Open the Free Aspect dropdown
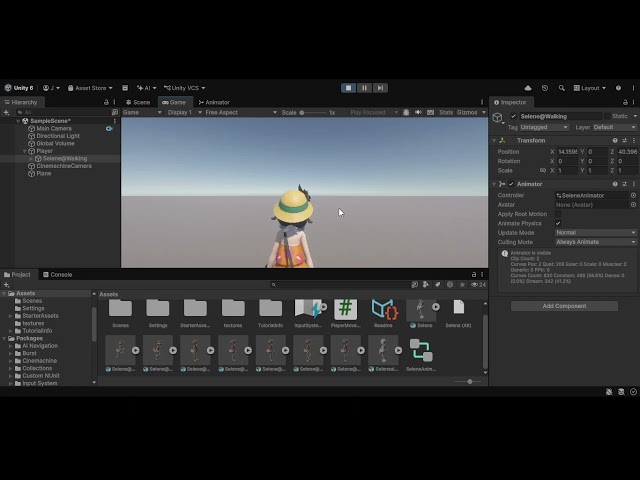The image size is (640, 480). pyautogui.click(x=241, y=112)
